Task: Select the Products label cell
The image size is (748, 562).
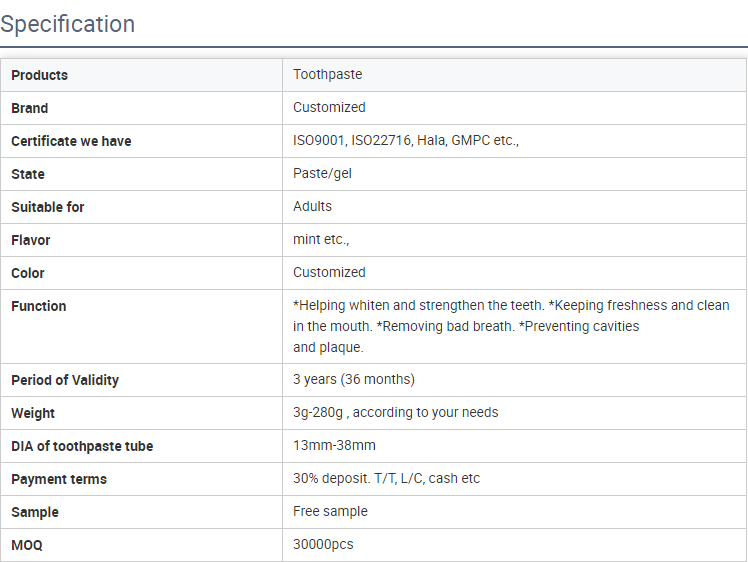Action: (x=141, y=75)
